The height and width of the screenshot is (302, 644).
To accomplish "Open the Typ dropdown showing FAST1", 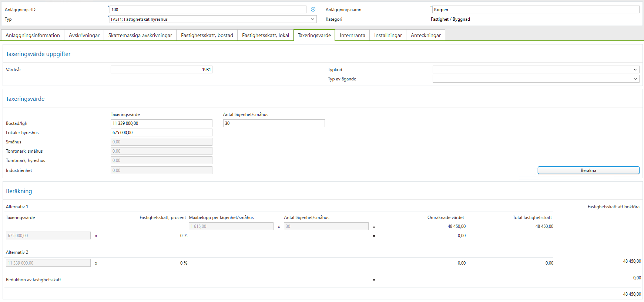I will coord(213,19).
